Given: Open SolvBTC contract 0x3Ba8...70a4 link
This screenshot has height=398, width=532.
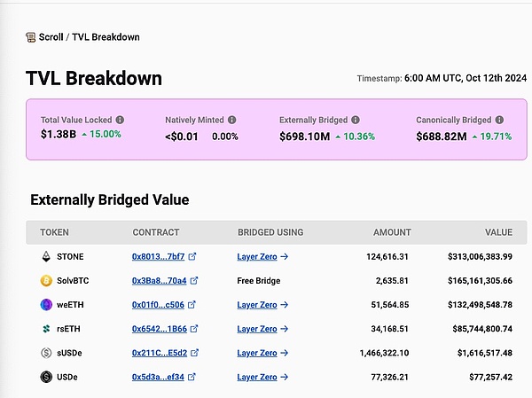Looking at the screenshot, I should click(x=159, y=281).
